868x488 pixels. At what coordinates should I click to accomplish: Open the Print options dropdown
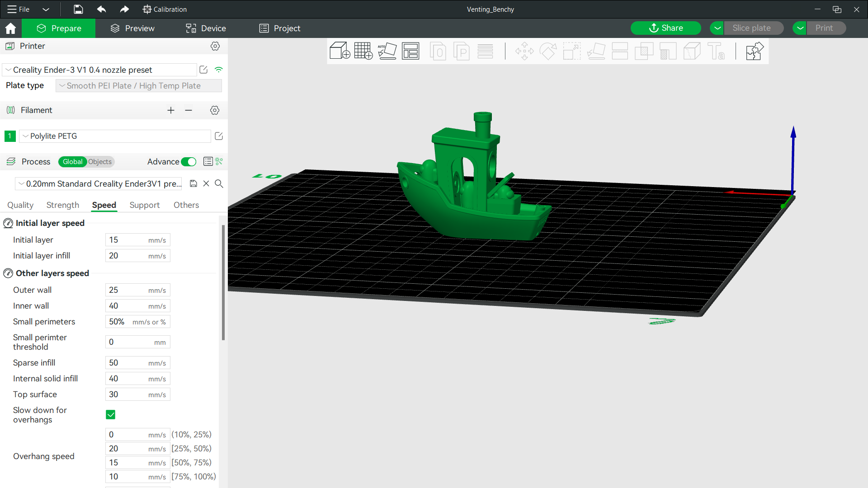click(x=800, y=28)
